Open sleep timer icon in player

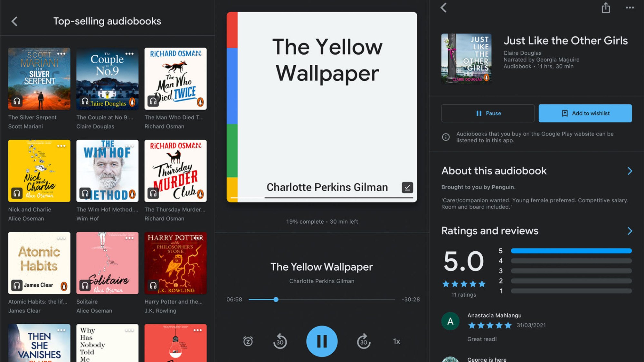pos(248,341)
